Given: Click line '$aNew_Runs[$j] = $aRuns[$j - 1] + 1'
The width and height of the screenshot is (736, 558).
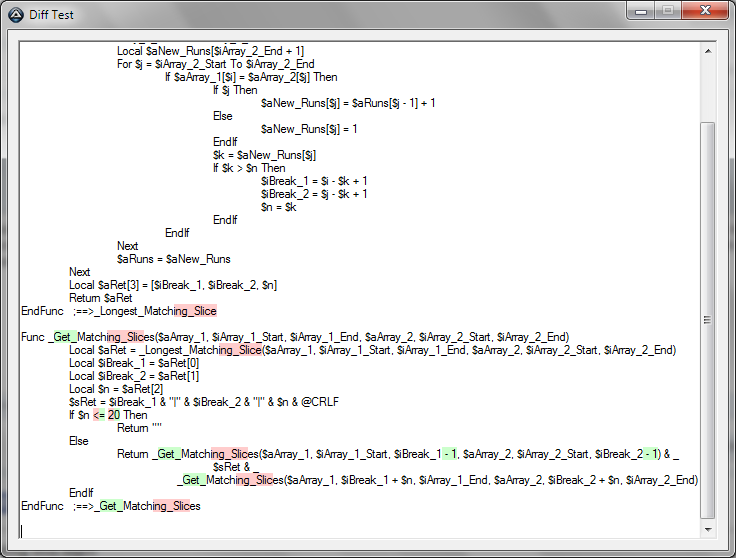Looking at the screenshot, I should tap(348, 103).
